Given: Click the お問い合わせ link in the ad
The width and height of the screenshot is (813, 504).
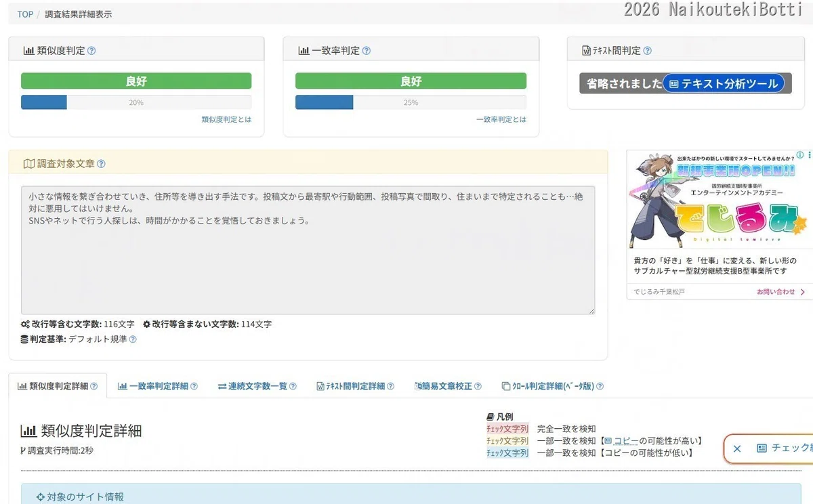Looking at the screenshot, I should [x=781, y=292].
